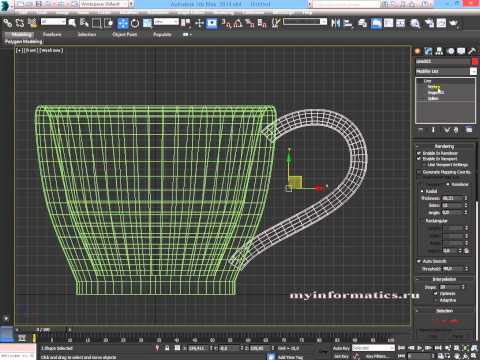Switch to the Motion command panel tab
Screen dimensions: 480x360
click(x=451, y=51)
